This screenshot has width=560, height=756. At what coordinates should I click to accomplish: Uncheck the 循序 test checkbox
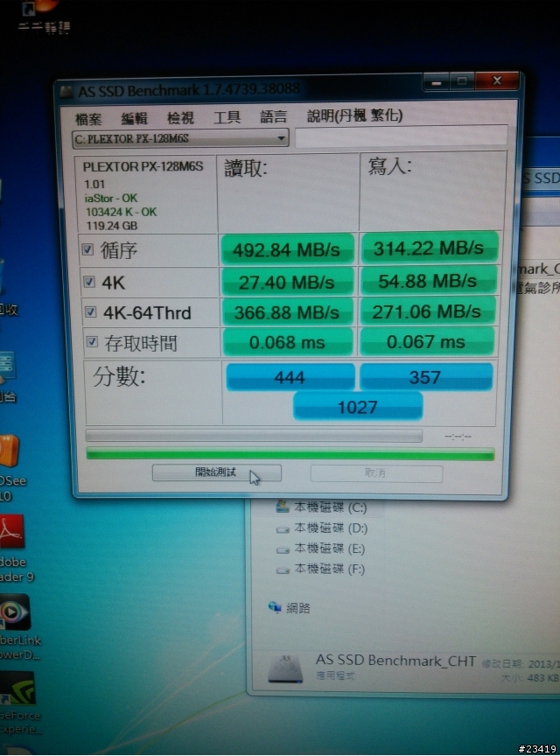(x=87, y=249)
